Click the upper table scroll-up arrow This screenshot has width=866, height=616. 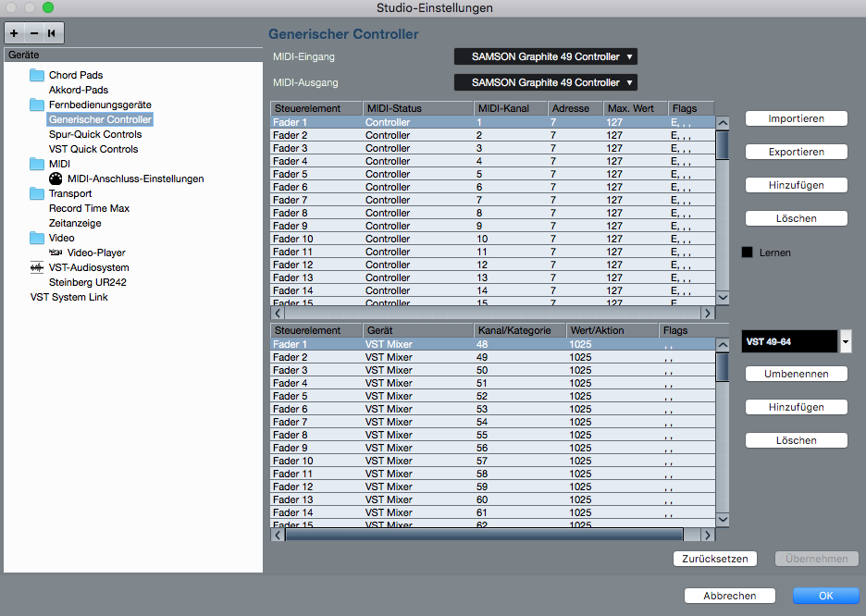(x=723, y=123)
